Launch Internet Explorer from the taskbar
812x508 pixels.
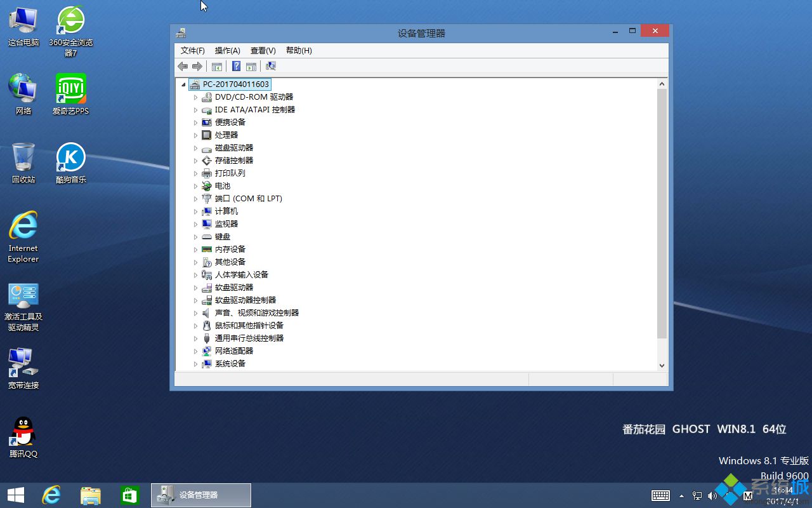tap(51, 495)
